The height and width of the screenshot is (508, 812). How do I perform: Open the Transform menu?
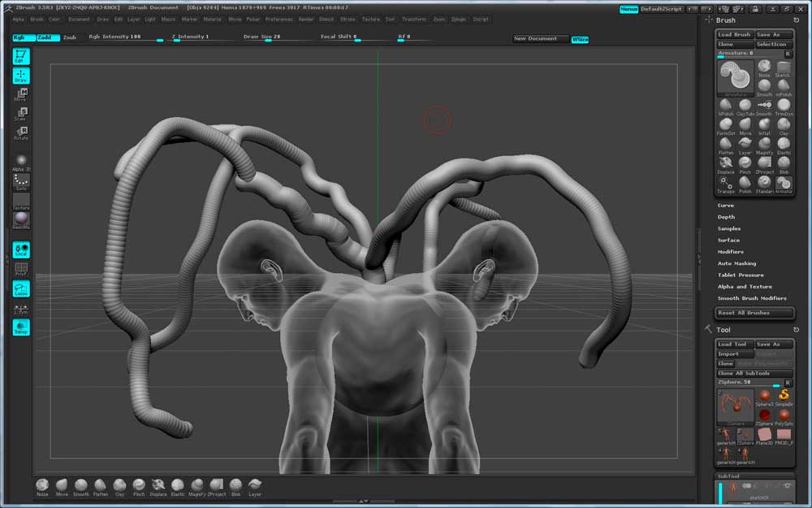pos(414,20)
